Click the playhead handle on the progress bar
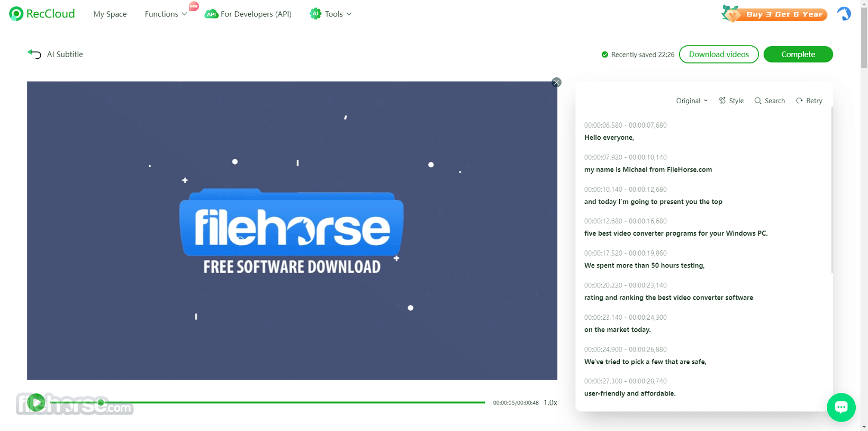 pyautogui.click(x=101, y=402)
